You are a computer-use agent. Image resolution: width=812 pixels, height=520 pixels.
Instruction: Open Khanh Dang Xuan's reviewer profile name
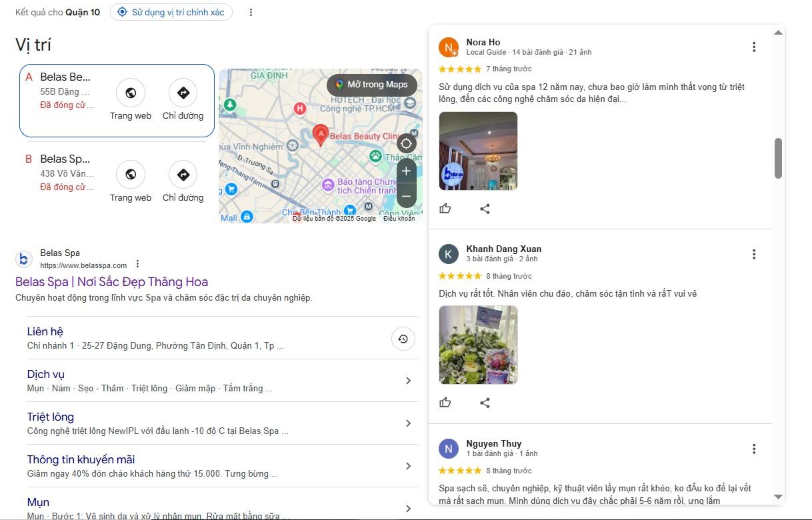504,249
